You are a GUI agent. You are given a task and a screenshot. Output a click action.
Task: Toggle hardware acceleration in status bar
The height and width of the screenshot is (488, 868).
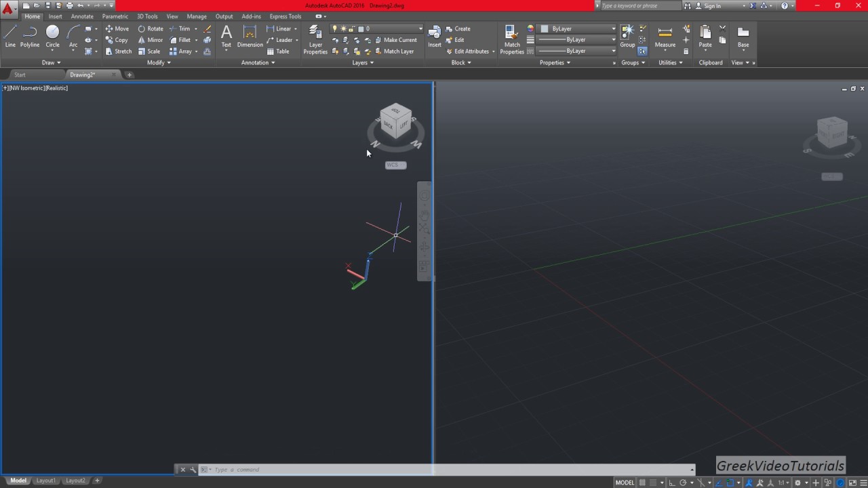(841, 483)
